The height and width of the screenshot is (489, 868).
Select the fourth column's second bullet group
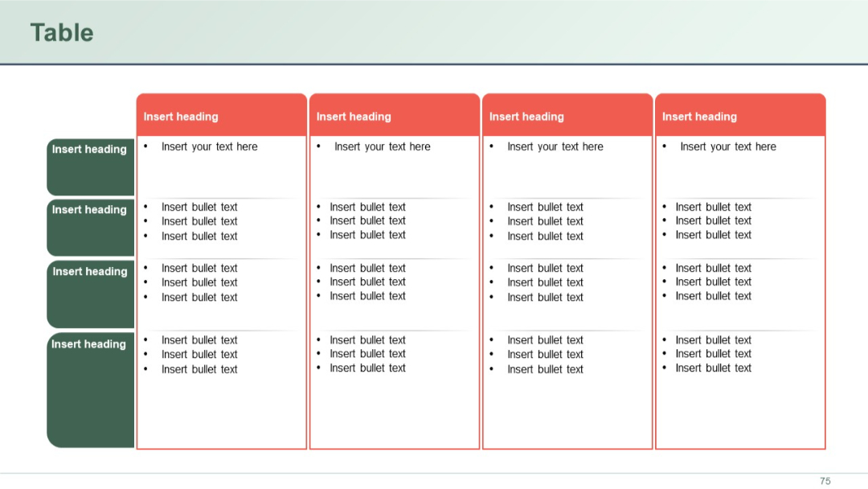(x=714, y=281)
